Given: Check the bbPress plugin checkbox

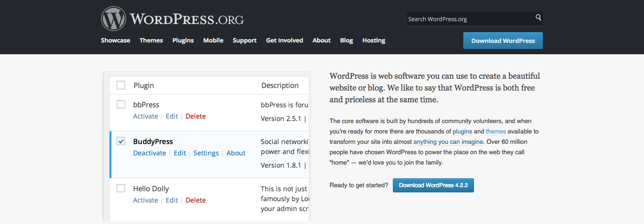Looking at the screenshot, I should tap(121, 104).
